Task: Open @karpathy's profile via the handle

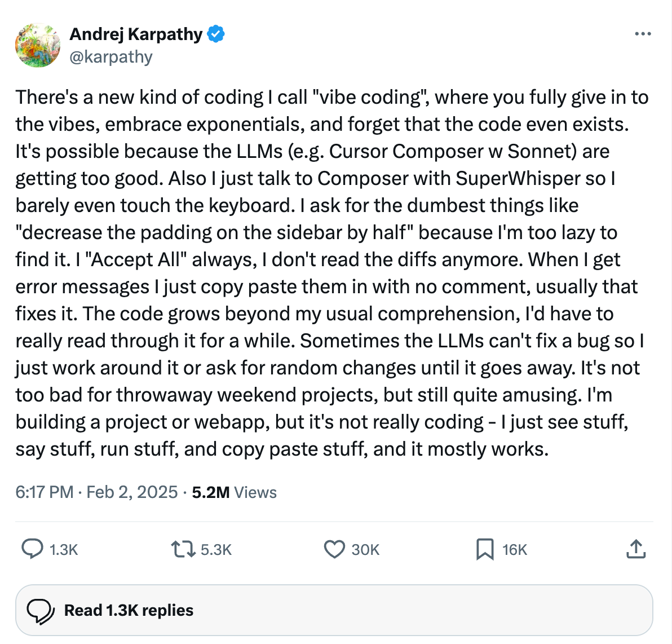Action: [110, 56]
